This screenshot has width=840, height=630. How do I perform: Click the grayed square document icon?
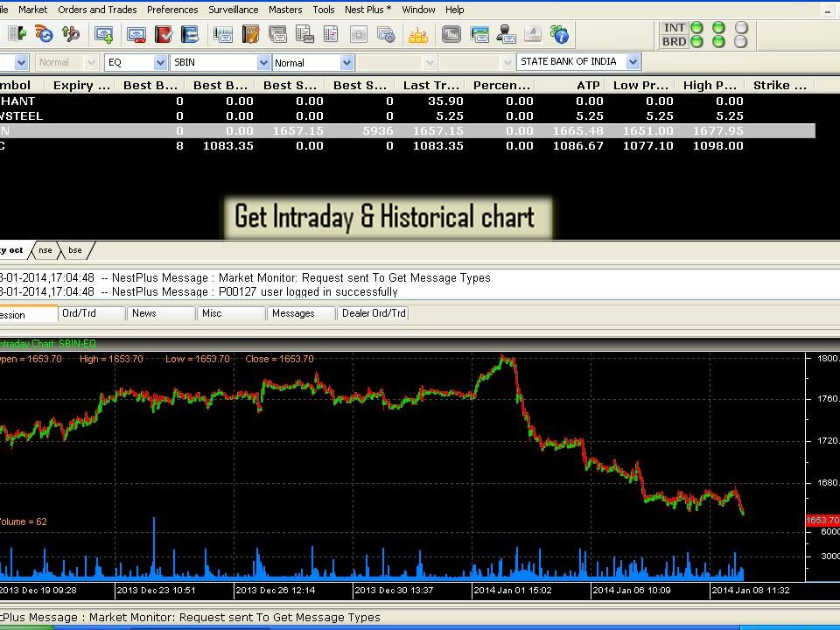click(359, 35)
